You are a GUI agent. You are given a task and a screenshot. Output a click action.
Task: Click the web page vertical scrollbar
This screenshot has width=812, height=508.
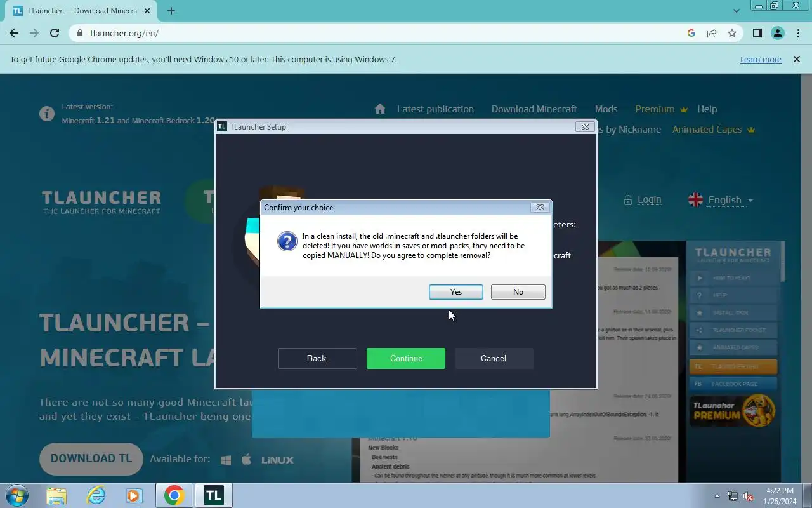click(807, 277)
